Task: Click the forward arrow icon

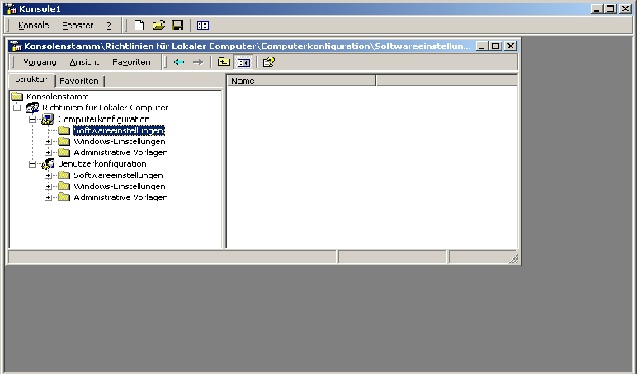Action: pyautogui.click(x=198, y=62)
